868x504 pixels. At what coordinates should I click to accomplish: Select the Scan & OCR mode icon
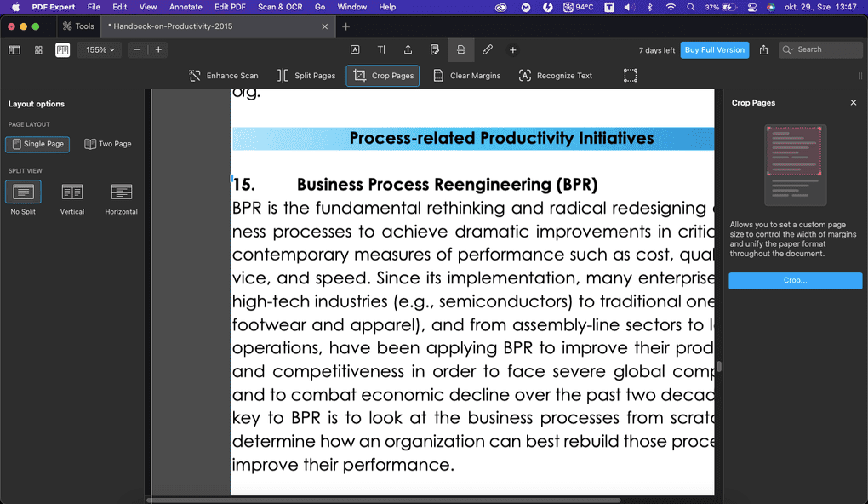(460, 49)
